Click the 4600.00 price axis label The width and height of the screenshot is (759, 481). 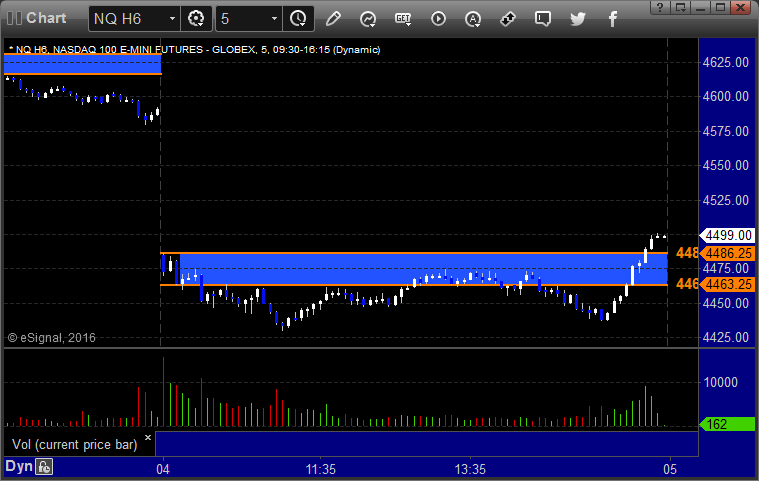(x=726, y=96)
